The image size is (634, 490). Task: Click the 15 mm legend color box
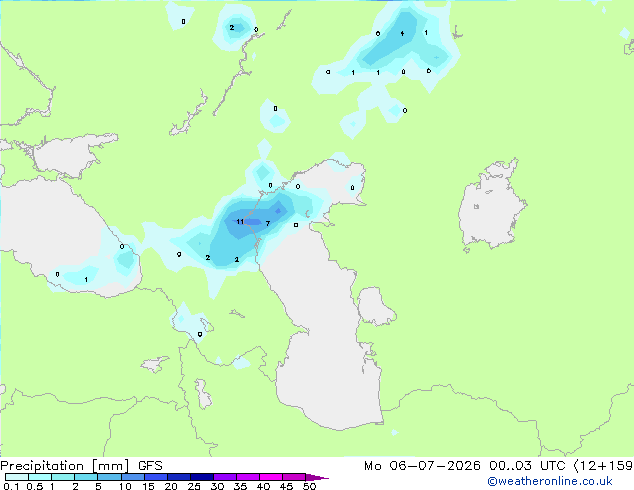pyautogui.click(x=156, y=477)
